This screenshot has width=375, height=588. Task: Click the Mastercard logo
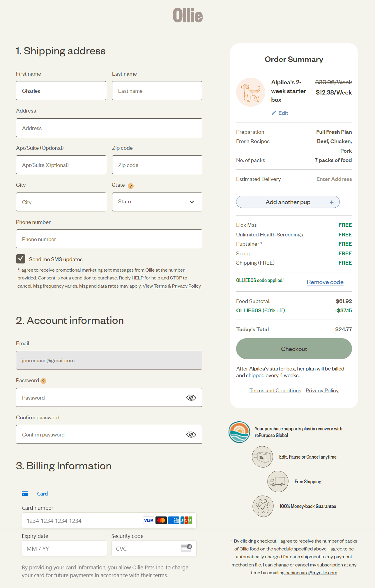(161, 520)
